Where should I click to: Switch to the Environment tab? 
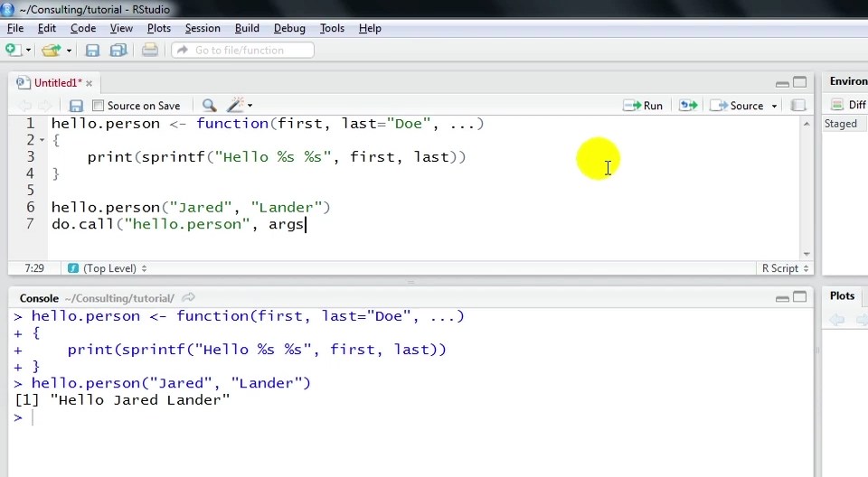tap(848, 81)
